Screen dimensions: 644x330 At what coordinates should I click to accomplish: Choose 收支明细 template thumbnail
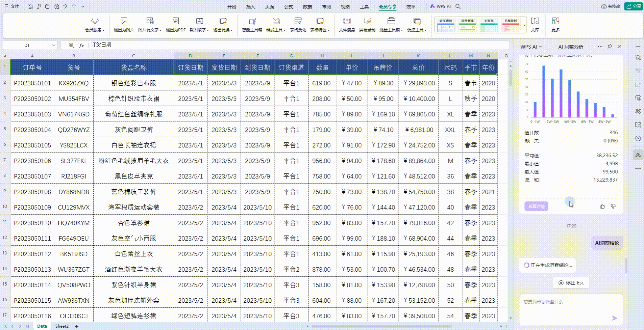point(446,26)
